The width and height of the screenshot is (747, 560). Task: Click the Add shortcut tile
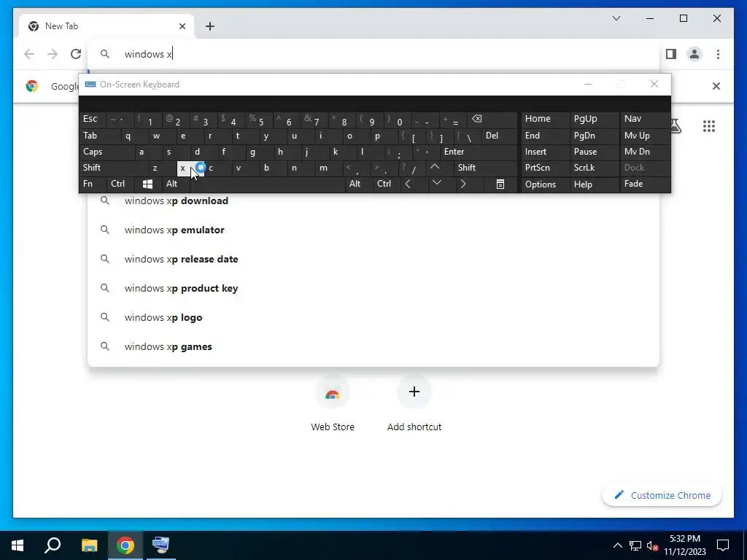[414, 403]
